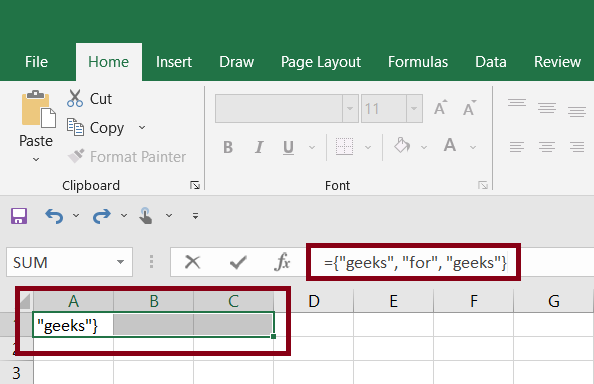This screenshot has height=384, width=594.
Task: Open the font size dropdown
Action: click(414, 108)
